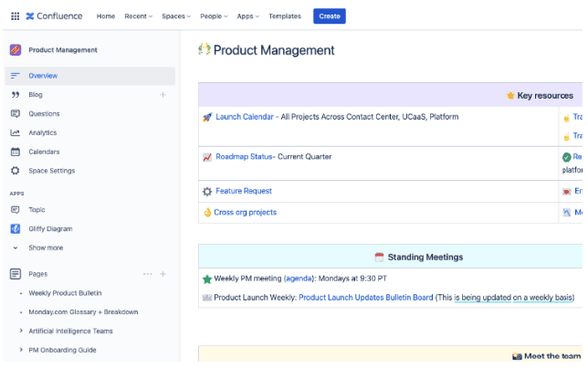Click the Confluence logo
The width and height of the screenshot is (588, 368).
54,16
